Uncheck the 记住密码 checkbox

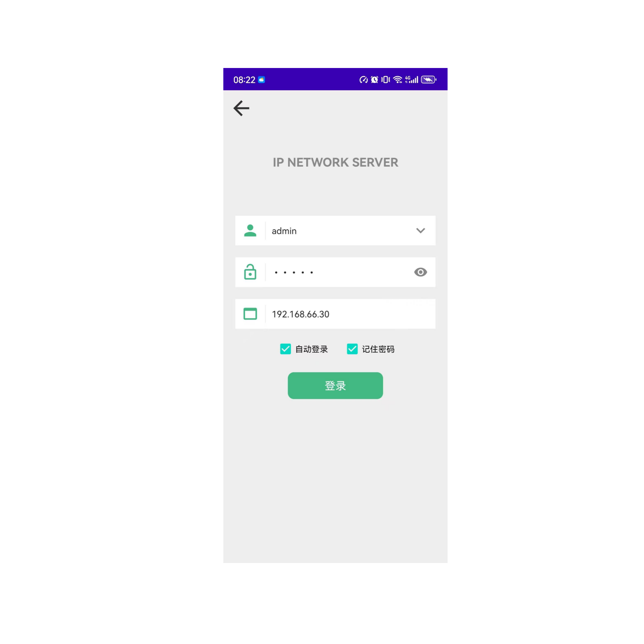[352, 349]
